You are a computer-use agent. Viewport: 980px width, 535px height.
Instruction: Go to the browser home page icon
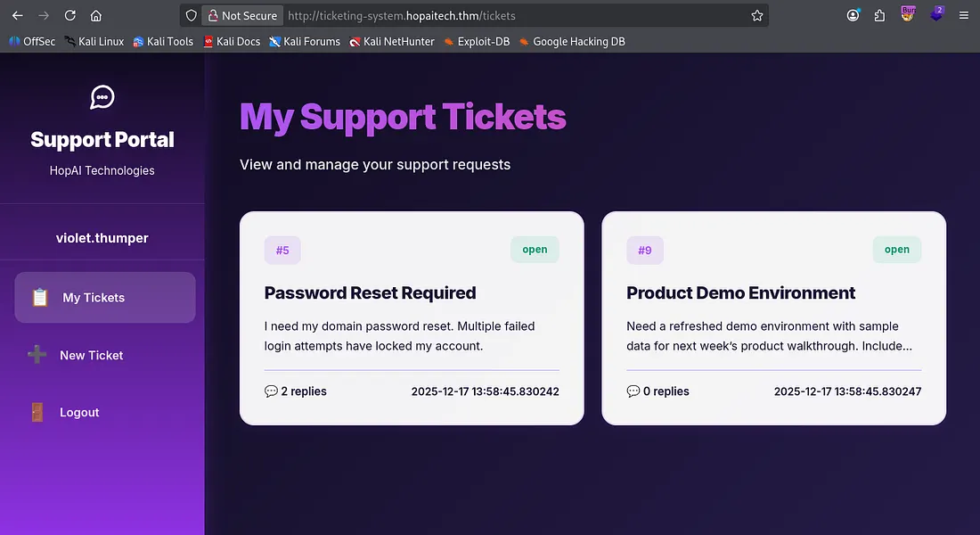(x=96, y=15)
